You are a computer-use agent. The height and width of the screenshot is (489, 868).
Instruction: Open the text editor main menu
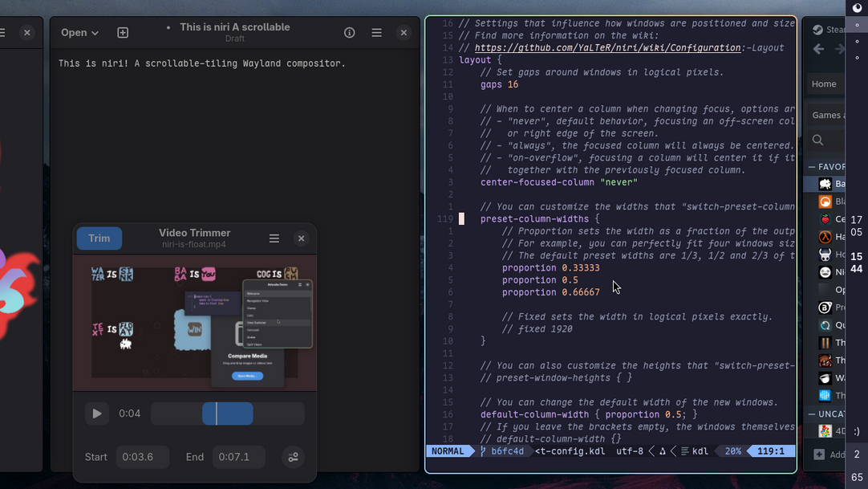pyautogui.click(x=376, y=33)
